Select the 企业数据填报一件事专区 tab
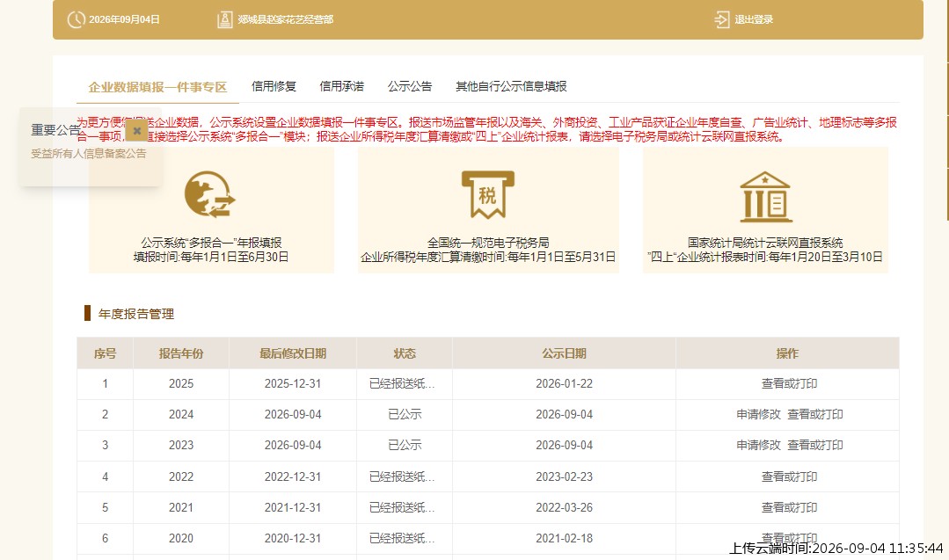Image resolution: width=949 pixels, height=560 pixels. 157,87
